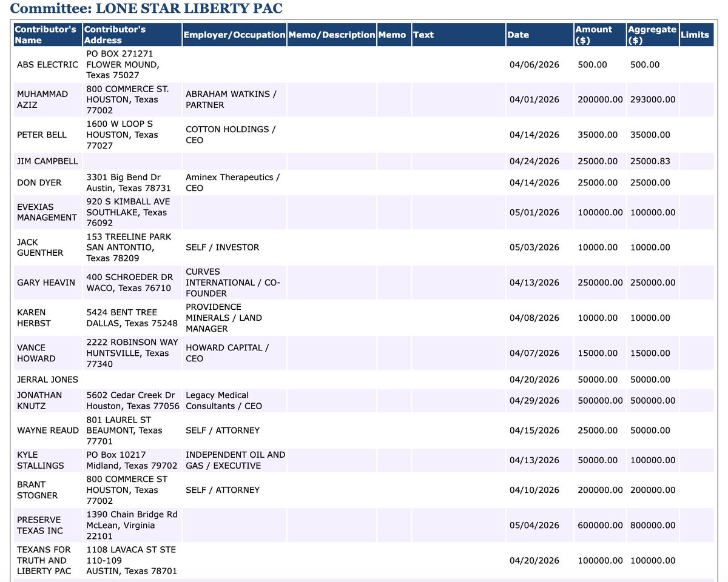The image size is (728, 582).
Task: Click the Aminex Therapeutics / CEO employer cell
Action: pyautogui.click(x=233, y=182)
